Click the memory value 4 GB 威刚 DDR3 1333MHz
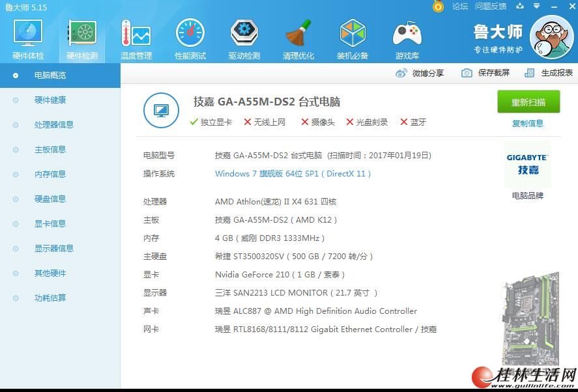Screen dimensions: 578x392 pos(270,238)
